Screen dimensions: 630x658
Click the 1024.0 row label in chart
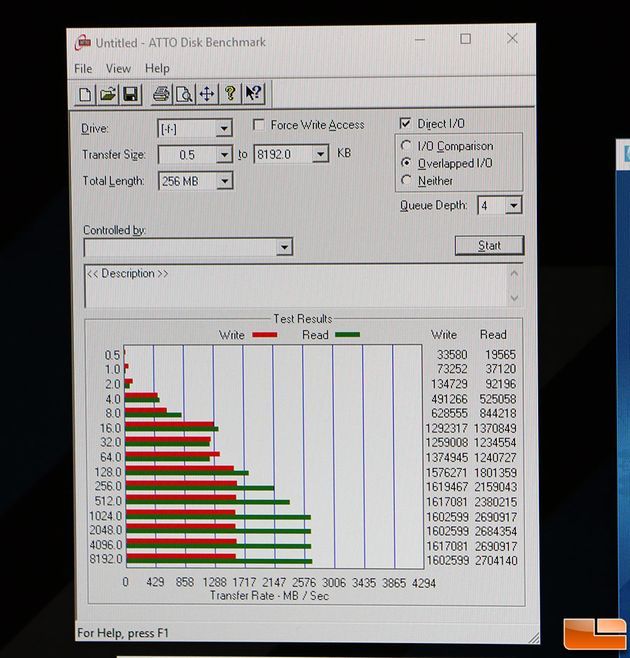(x=105, y=516)
